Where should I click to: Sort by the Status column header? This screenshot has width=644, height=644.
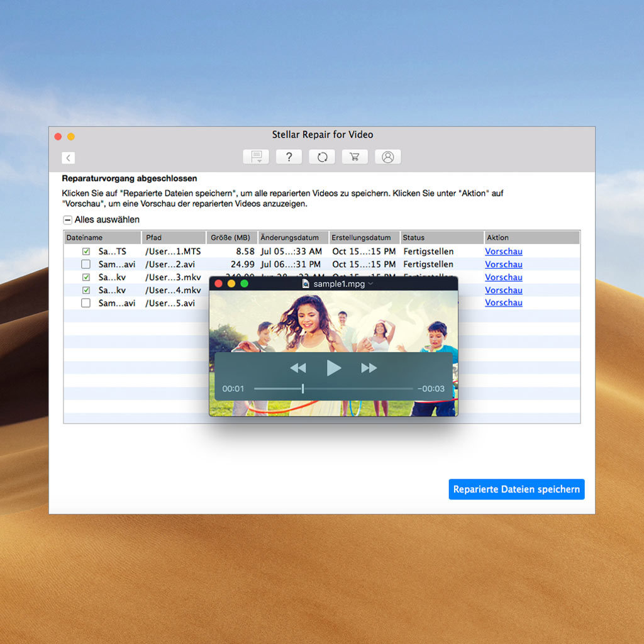click(442, 237)
